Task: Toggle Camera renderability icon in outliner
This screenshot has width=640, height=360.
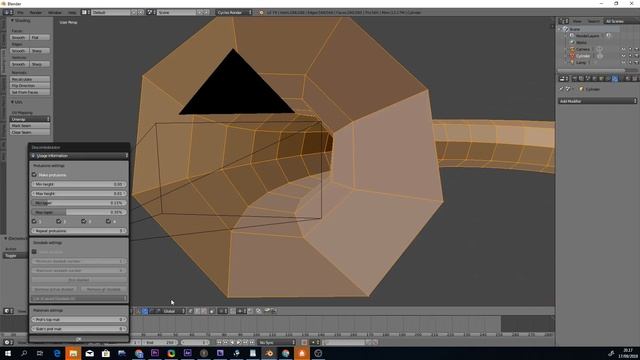Action: pyautogui.click(x=636, y=49)
